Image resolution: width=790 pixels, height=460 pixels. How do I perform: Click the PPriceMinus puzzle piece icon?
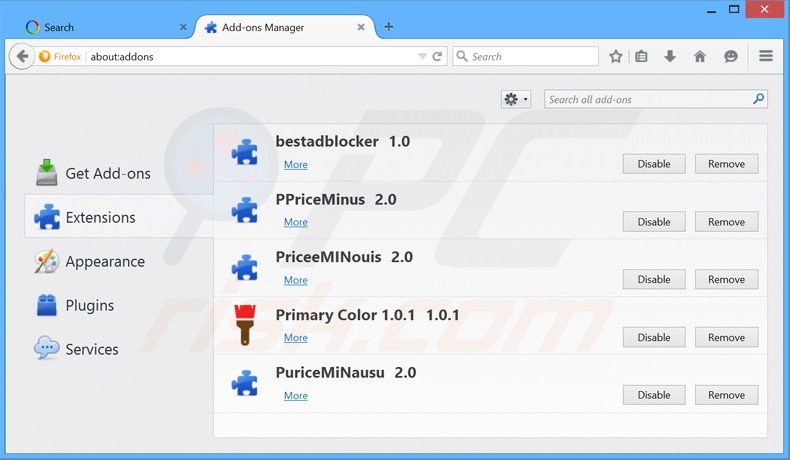click(x=244, y=210)
